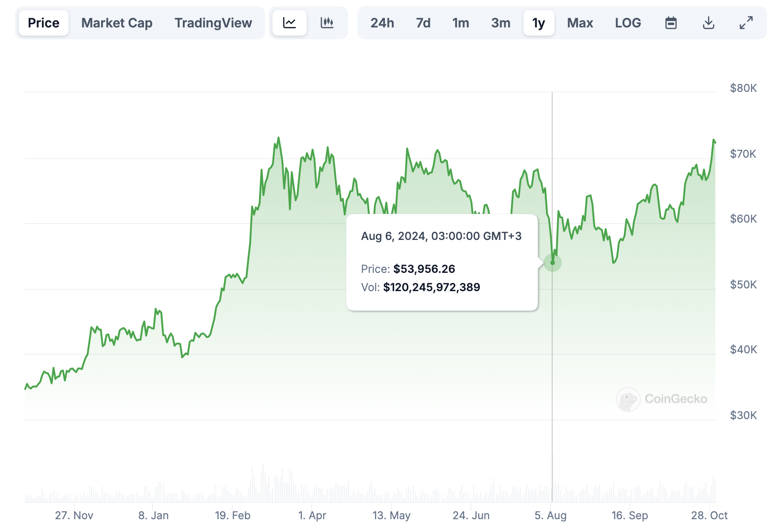
Task: Click the CoinGecko watermark logo
Action: 661,399
